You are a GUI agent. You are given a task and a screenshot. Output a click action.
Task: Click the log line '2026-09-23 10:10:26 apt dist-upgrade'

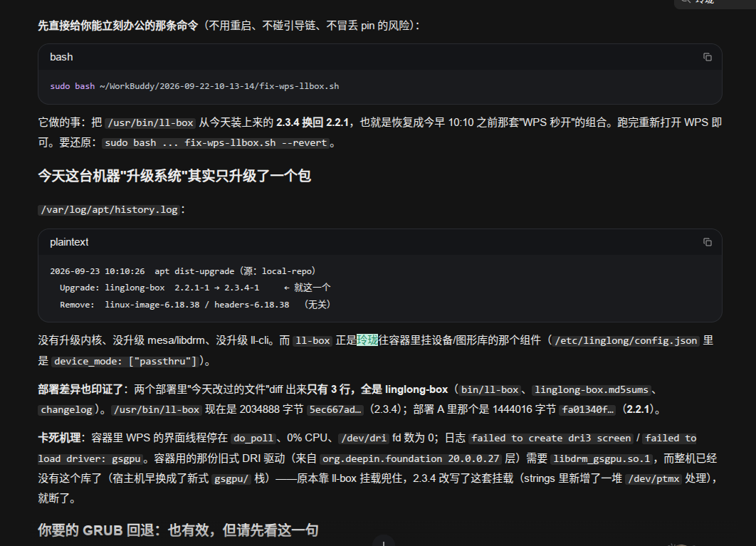tap(183, 271)
